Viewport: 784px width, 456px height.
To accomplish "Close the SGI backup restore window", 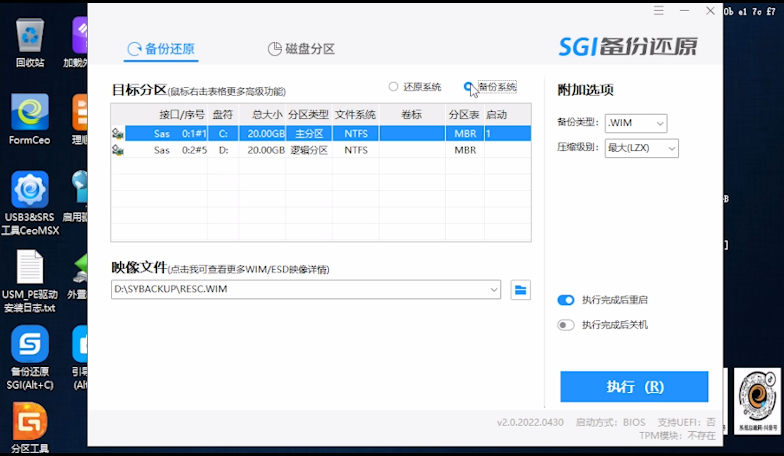I will (x=710, y=11).
